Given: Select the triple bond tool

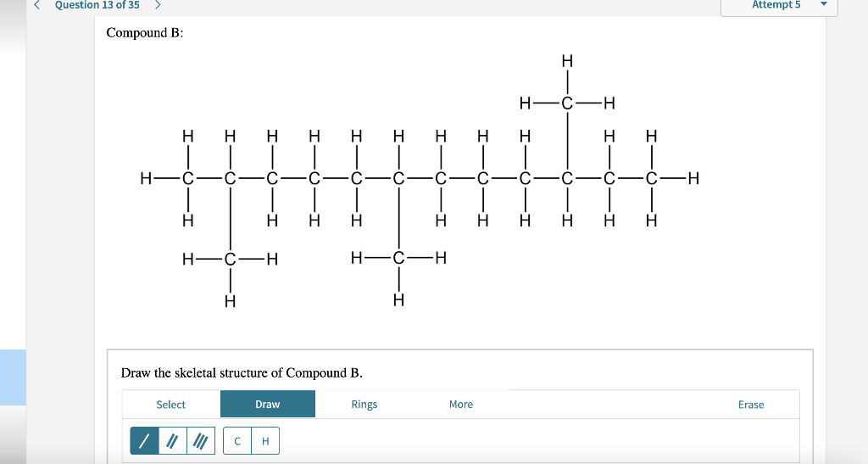Looking at the screenshot, I should click(201, 441).
